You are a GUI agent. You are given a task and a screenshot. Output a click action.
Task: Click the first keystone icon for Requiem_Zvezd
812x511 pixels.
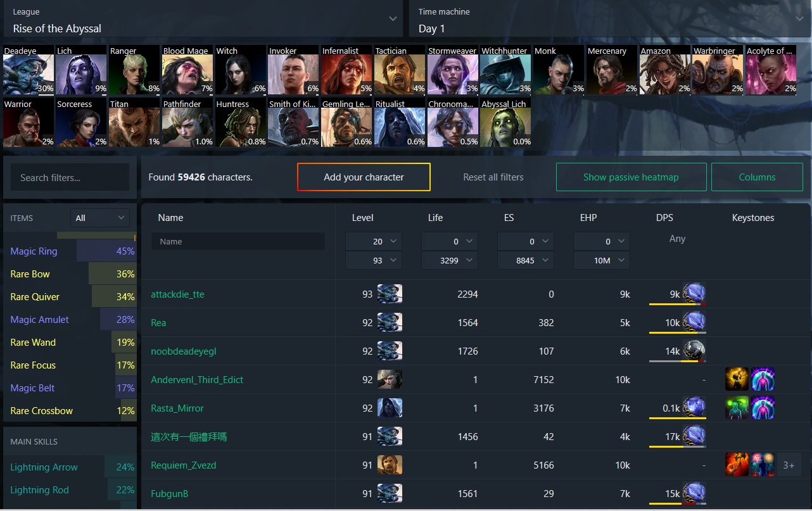(737, 465)
